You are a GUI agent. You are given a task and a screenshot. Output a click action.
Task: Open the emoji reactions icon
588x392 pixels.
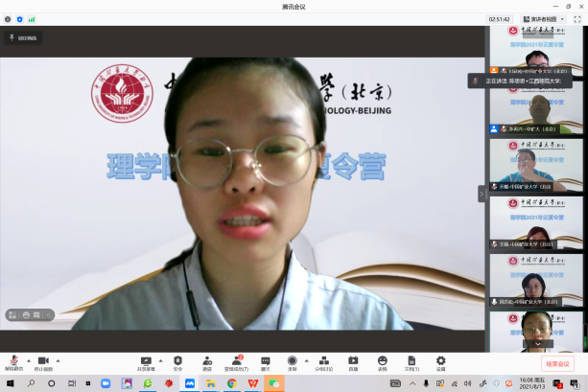click(x=382, y=361)
